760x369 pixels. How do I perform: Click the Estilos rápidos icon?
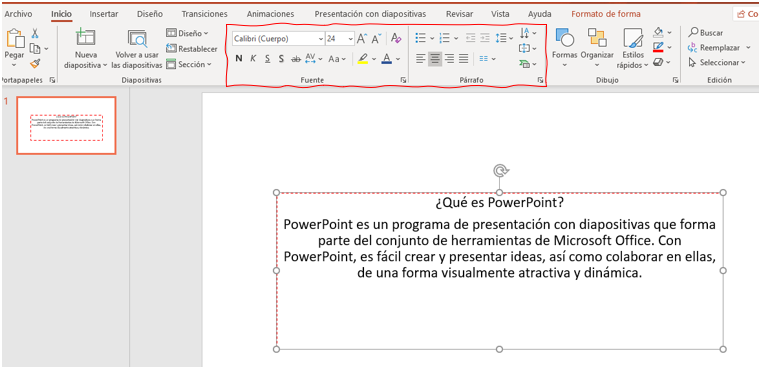tap(633, 38)
